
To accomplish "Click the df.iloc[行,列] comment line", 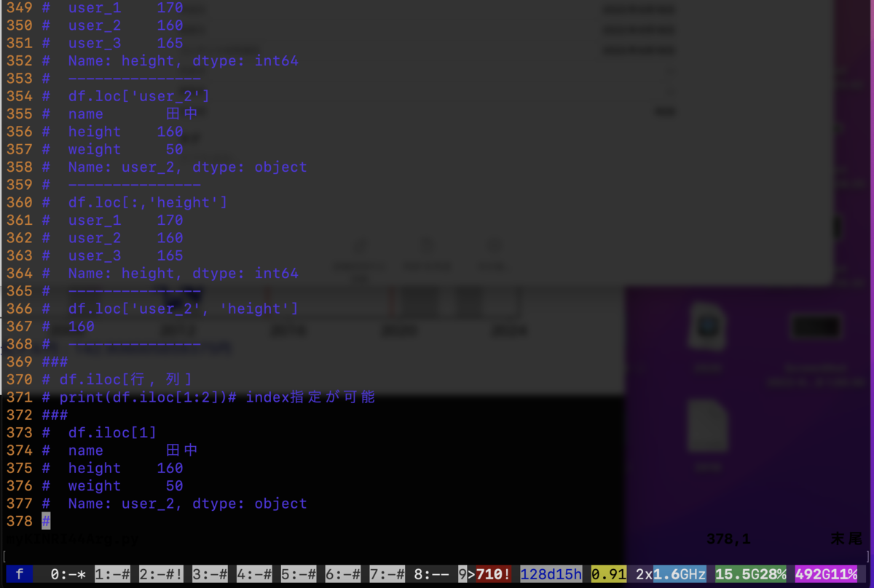I will coord(117,379).
